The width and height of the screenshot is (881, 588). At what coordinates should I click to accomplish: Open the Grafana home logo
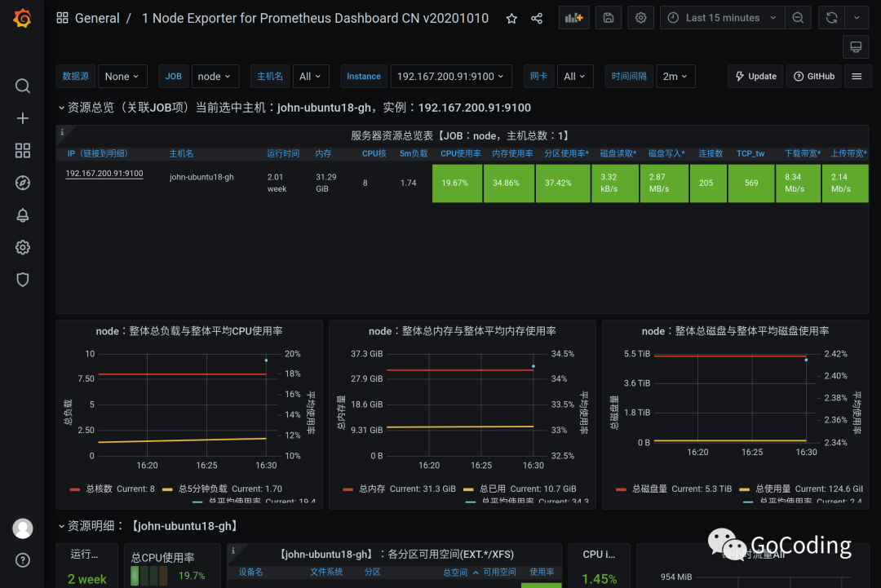[x=22, y=19]
